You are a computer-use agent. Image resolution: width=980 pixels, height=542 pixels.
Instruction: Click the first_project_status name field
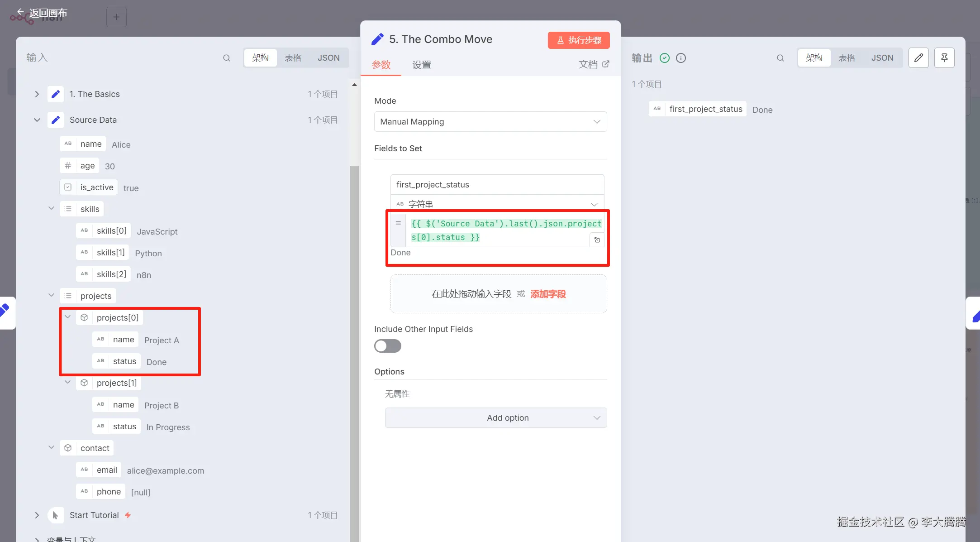point(497,185)
